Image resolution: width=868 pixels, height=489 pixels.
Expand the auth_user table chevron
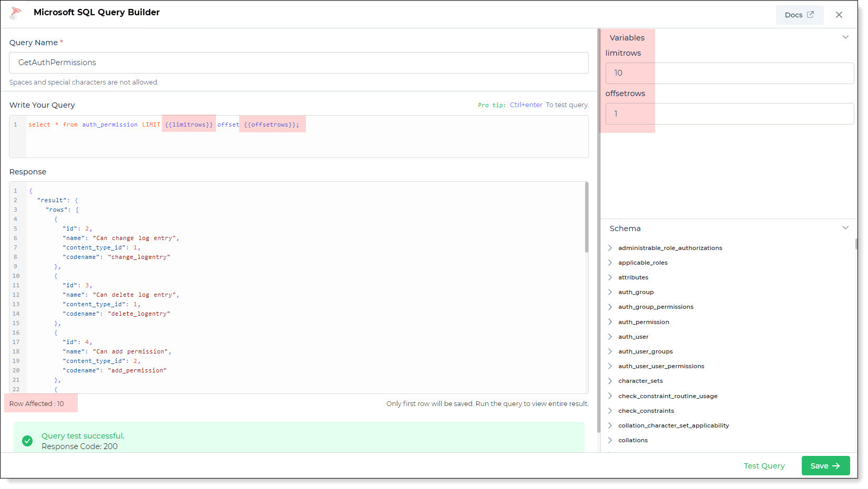point(610,337)
